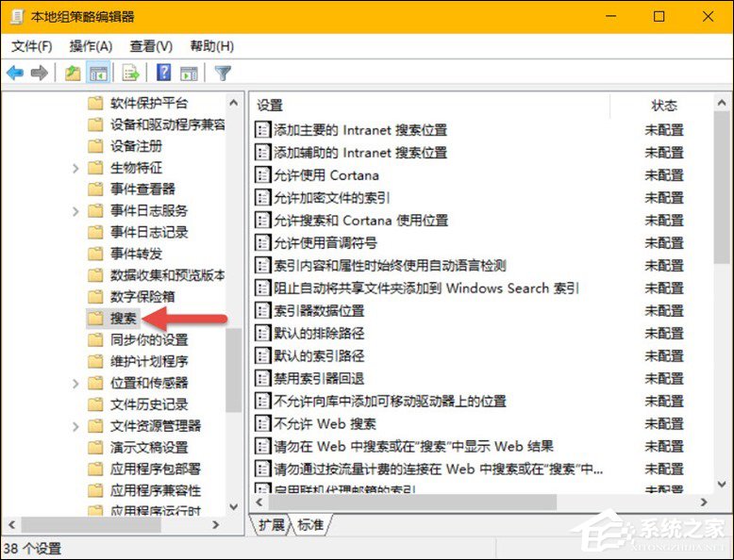Screen dimensions: 734x560
Task: Click folder icon of 设备注册 node
Action: 95,146
